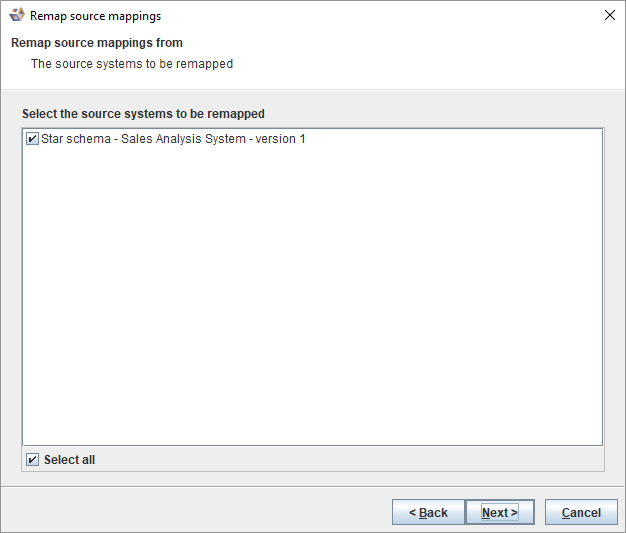Click the version 1 text in the list entry
Image resolution: width=626 pixels, height=533 pixels.
pos(281,139)
